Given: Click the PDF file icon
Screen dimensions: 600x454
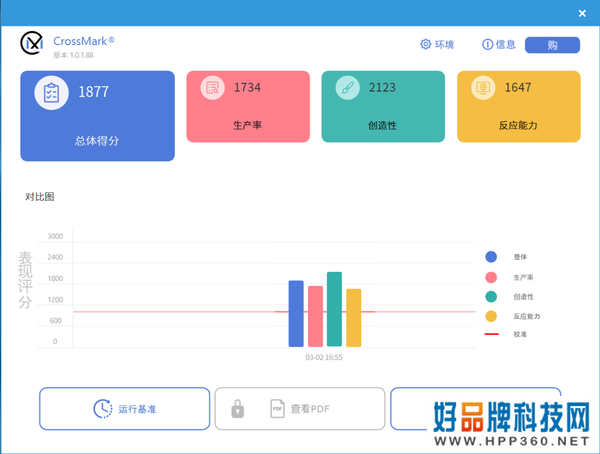Looking at the screenshot, I should click(x=277, y=409).
